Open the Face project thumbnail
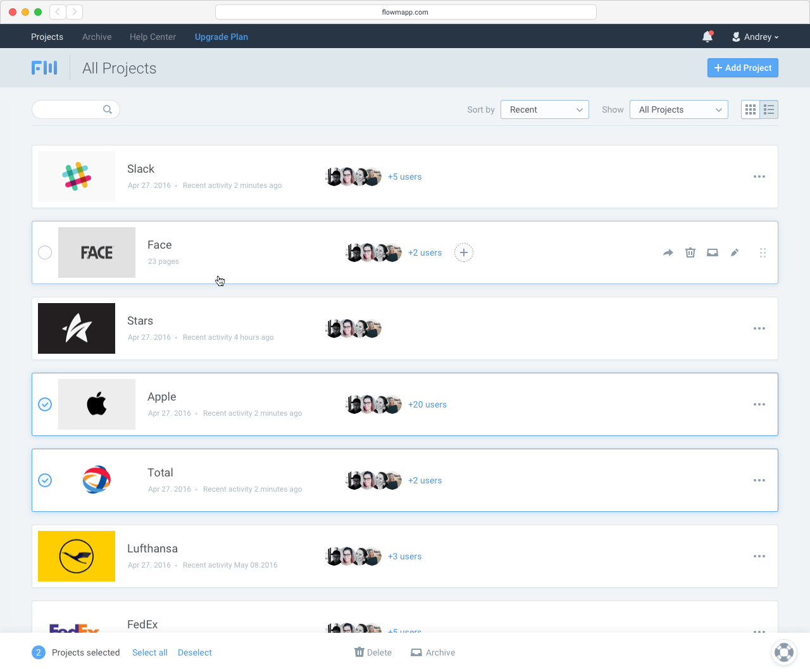Image resolution: width=810 pixels, height=672 pixels. (x=97, y=252)
